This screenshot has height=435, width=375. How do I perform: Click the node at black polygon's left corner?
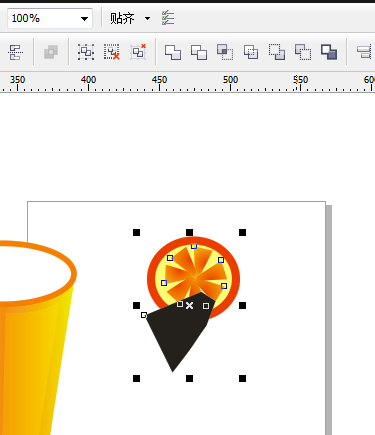point(144,315)
